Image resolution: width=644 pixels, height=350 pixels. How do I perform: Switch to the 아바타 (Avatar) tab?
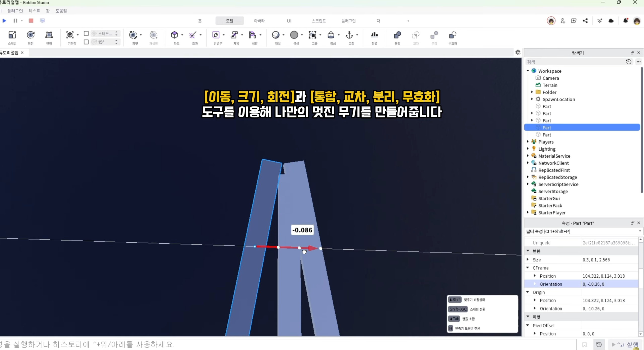click(259, 21)
